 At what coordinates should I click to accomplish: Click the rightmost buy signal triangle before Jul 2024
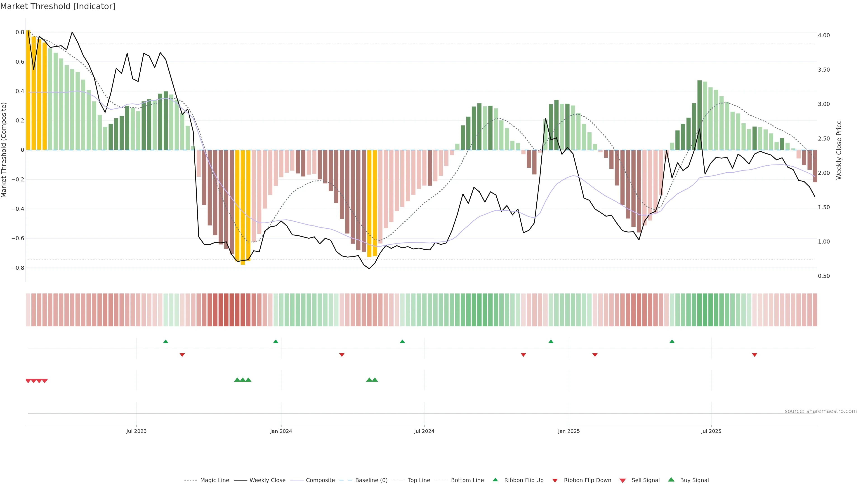(375, 380)
